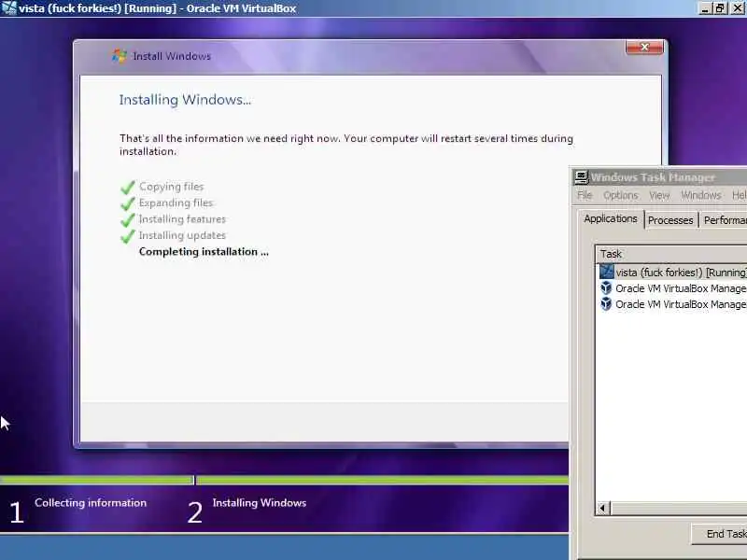
Task: Click the End Task button
Action: pos(719,534)
